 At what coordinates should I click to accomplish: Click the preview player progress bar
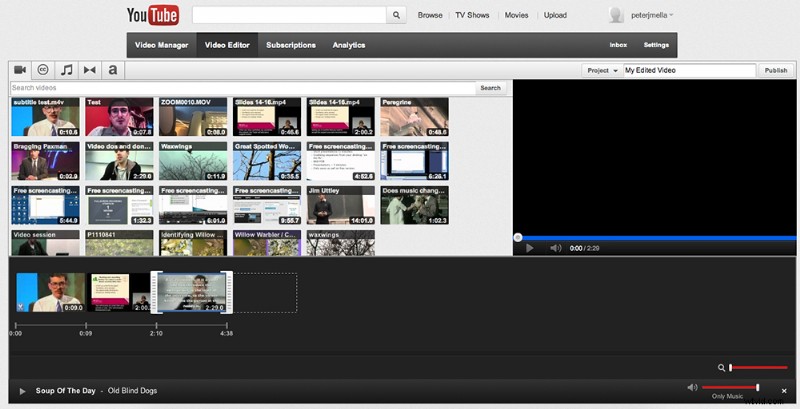(655, 238)
